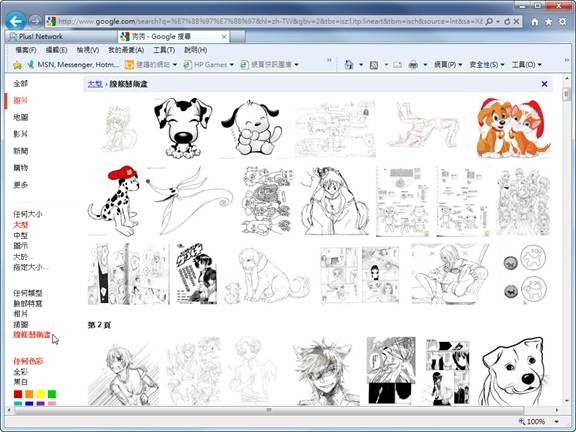This screenshot has height=432, width=576.
Task: Open the Christmas hat puppy and kitten thumbnail
Action: tap(514, 128)
